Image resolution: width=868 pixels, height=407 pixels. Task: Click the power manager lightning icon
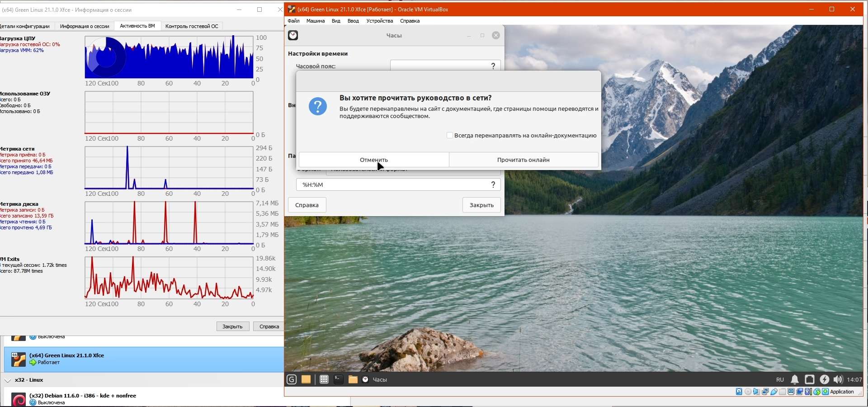click(825, 379)
